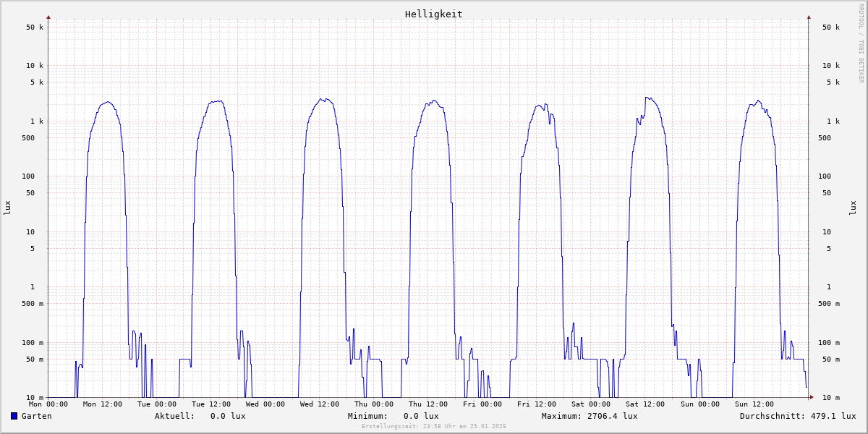Click the red arrow atop the right axis
Screen dimensions: 868x434
click(809, 17)
